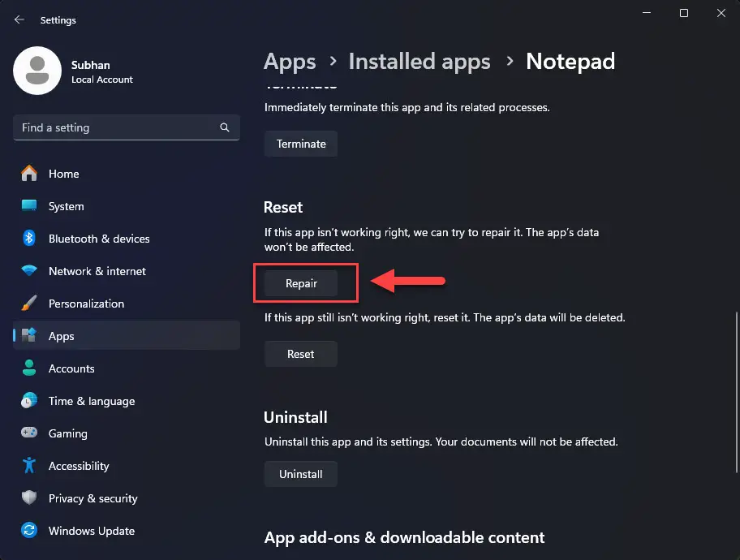Viewport: 740px width, 560px height.
Task: Click the back arrow in Settings
Action: 19,19
